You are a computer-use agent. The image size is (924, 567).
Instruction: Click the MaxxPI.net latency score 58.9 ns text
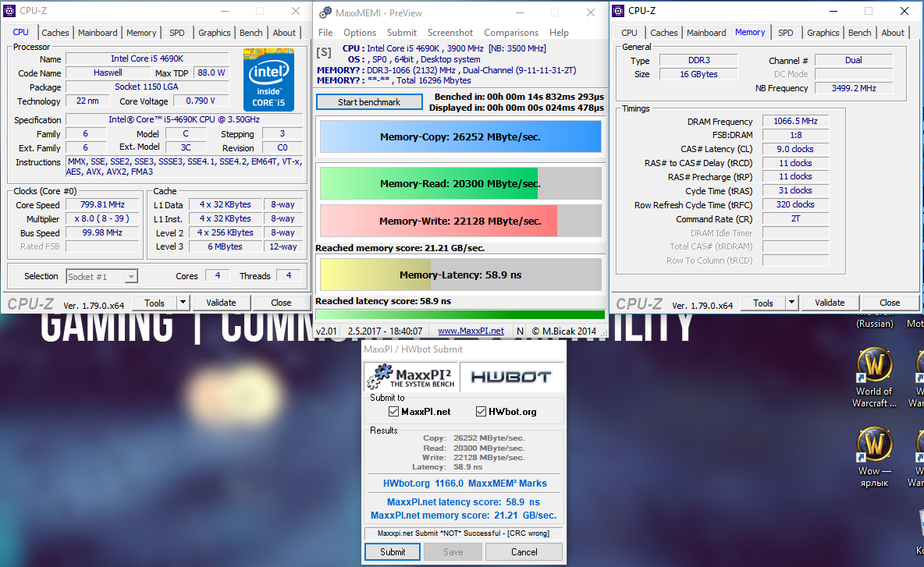coord(464,501)
